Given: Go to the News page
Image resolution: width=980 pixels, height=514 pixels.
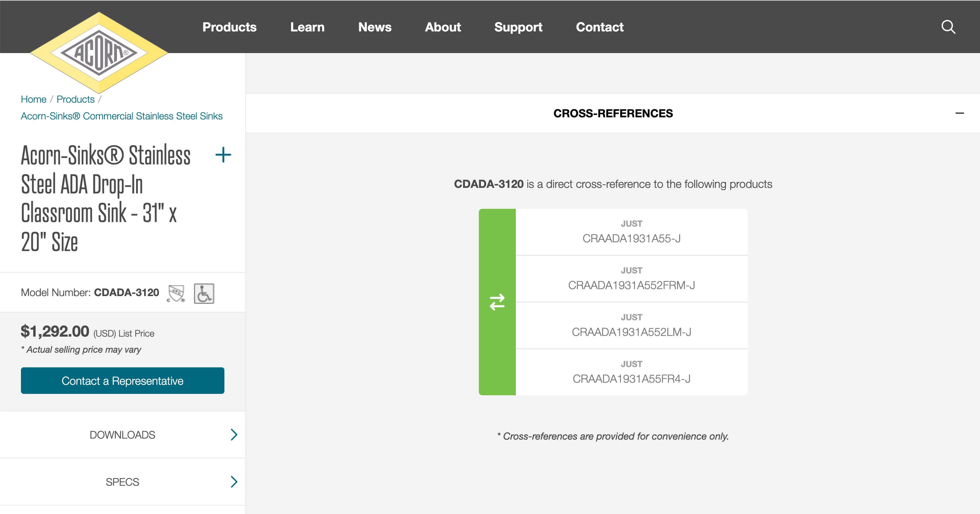Looking at the screenshot, I should pos(374,27).
